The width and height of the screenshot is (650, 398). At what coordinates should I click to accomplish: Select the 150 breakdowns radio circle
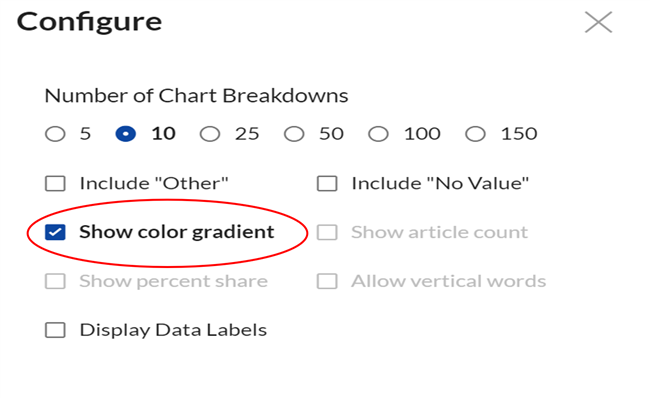tap(475, 134)
